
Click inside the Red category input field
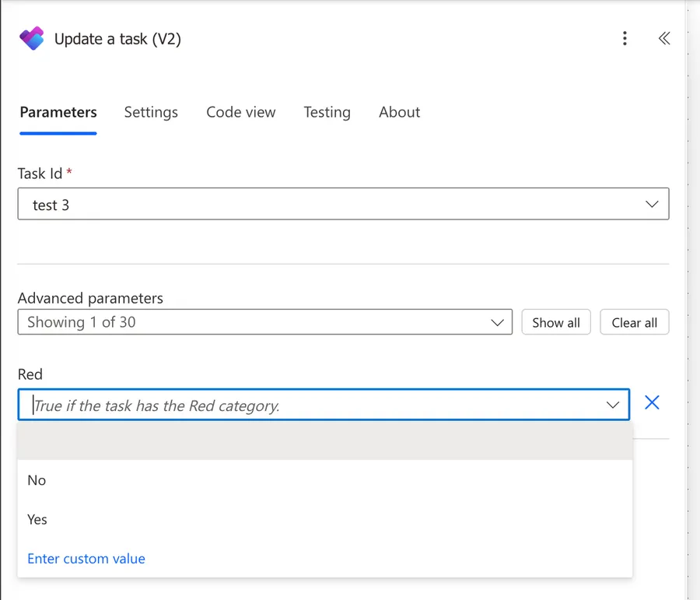(311, 405)
